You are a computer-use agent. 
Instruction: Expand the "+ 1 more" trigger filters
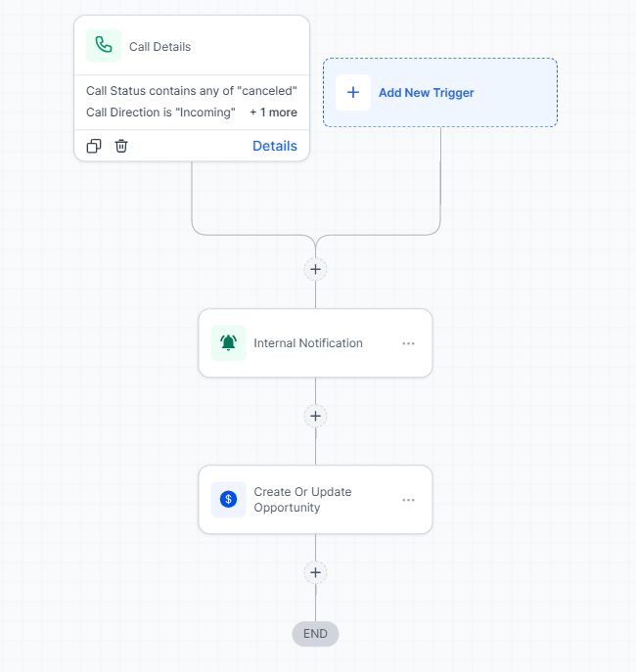[273, 112]
